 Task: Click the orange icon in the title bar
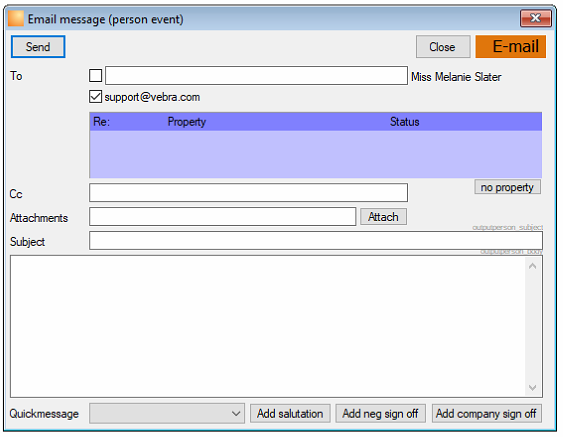[x=16, y=19]
